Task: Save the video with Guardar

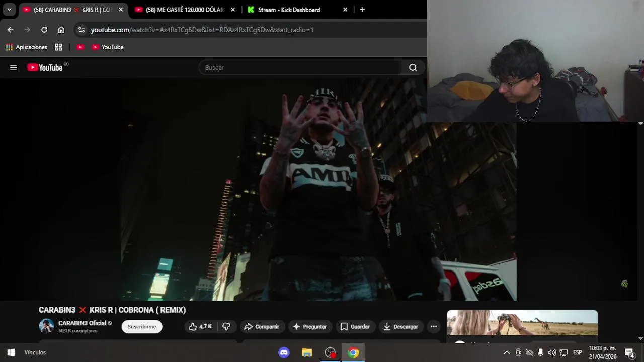Action: (x=355, y=326)
